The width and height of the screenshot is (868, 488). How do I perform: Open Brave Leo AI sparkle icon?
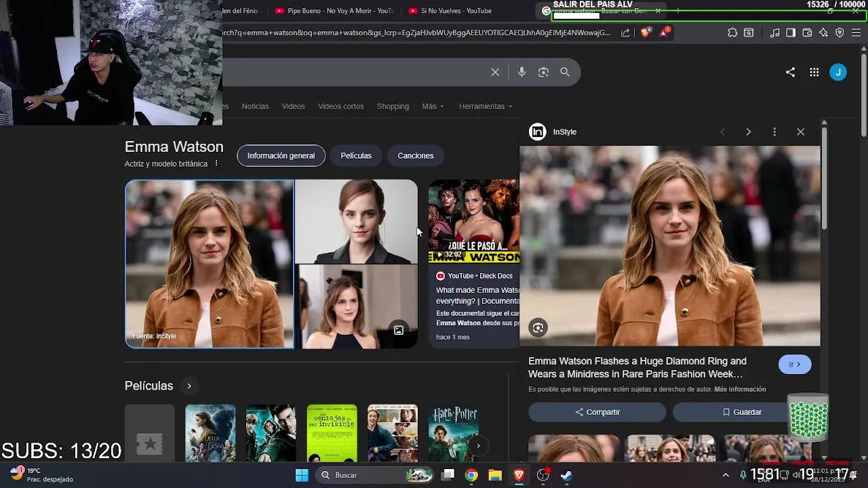tap(823, 33)
